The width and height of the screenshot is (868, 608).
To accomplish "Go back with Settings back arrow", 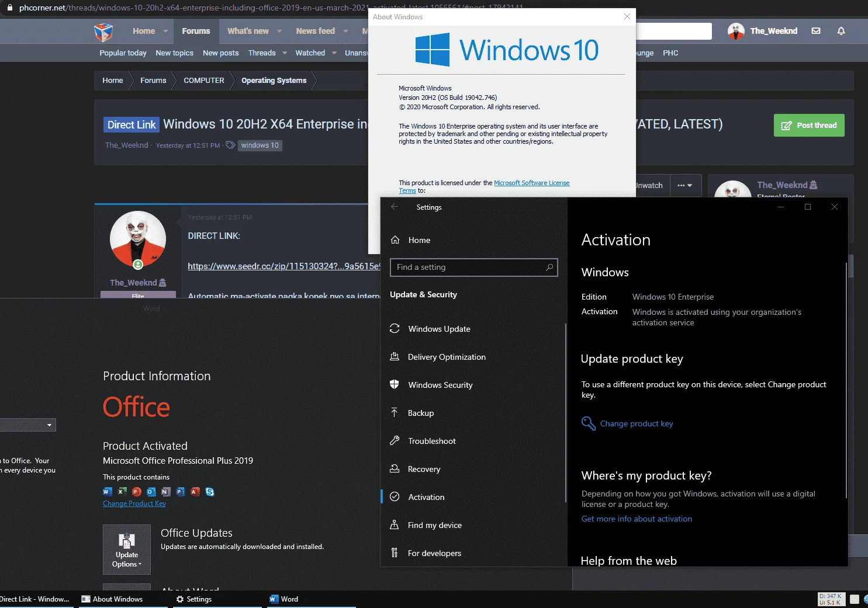I will point(395,207).
